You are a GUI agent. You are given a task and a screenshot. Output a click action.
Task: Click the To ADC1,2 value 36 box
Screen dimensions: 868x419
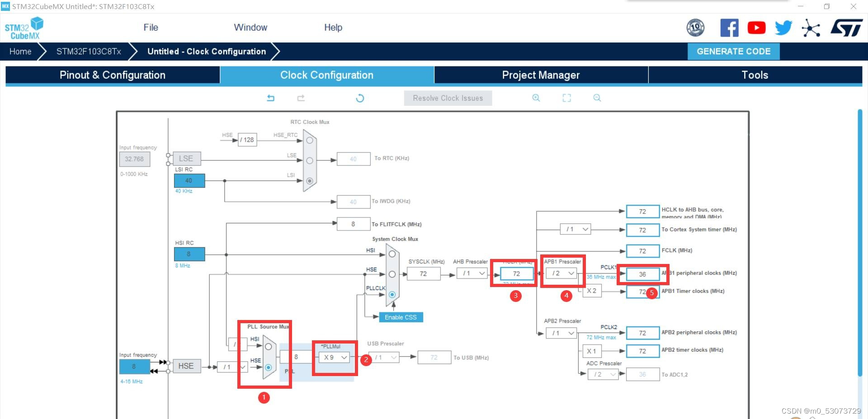(643, 374)
